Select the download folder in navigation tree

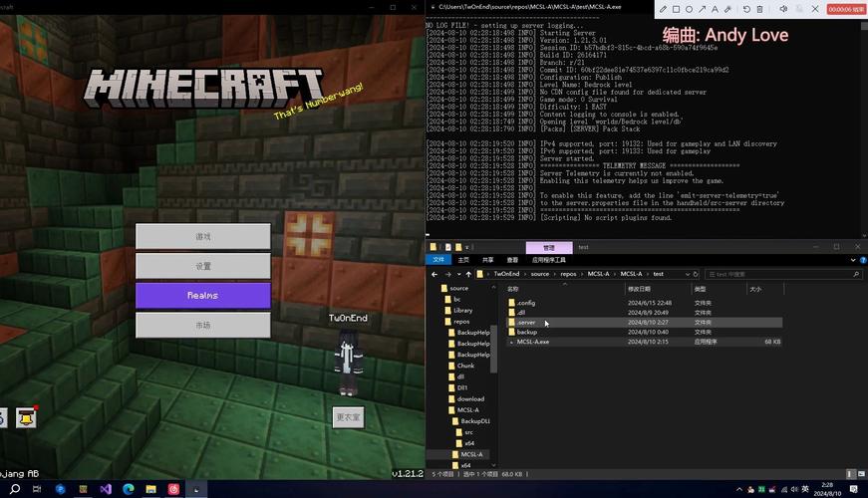coord(470,398)
